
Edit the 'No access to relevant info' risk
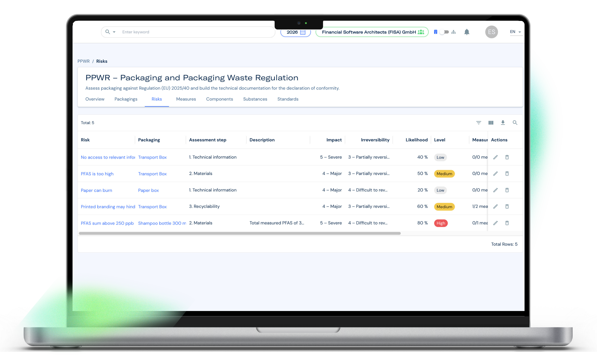[496, 157]
